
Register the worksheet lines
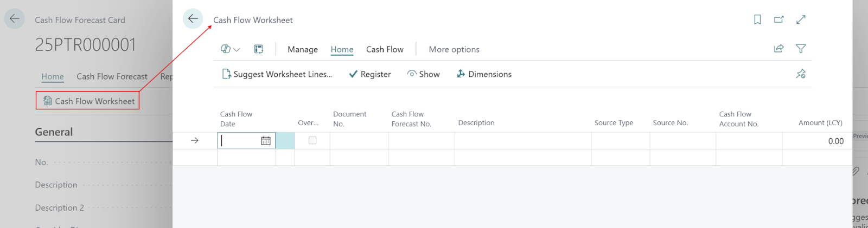click(369, 74)
